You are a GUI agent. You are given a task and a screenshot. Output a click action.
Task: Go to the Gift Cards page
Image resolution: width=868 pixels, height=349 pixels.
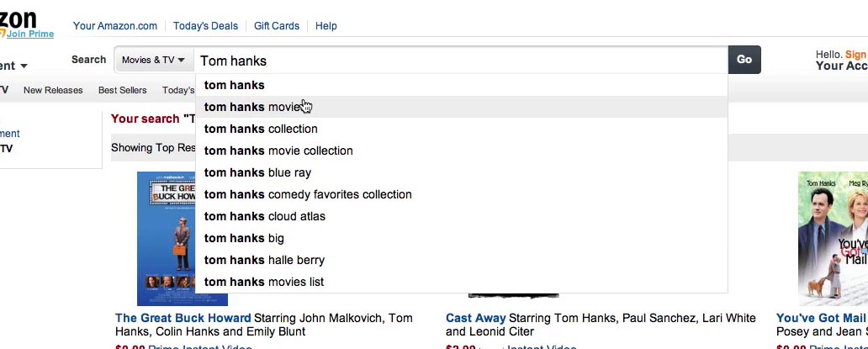pos(277,26)
